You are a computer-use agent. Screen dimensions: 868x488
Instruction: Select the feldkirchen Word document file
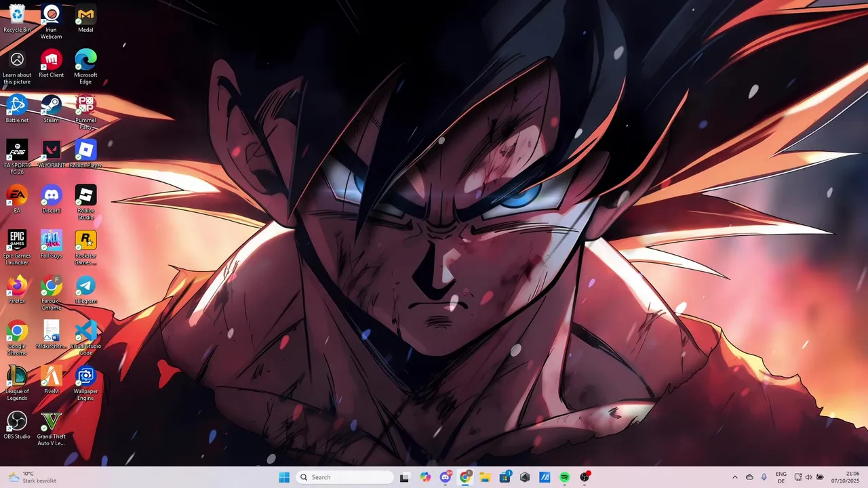pyautogui.click(x=51, y=335)
